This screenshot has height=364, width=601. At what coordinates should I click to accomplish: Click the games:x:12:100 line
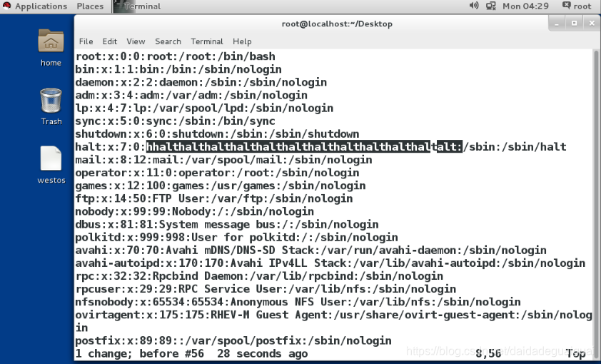coord(221,186)
